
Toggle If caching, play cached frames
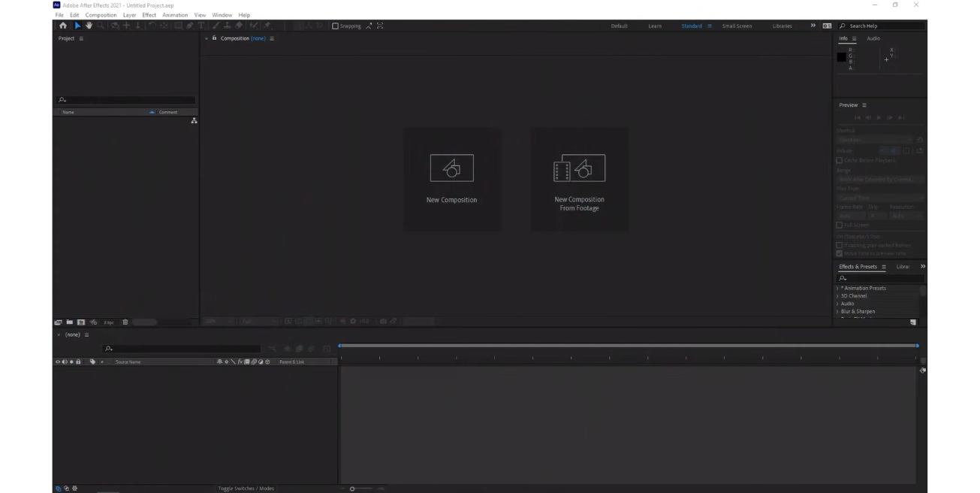click(840, 245)
